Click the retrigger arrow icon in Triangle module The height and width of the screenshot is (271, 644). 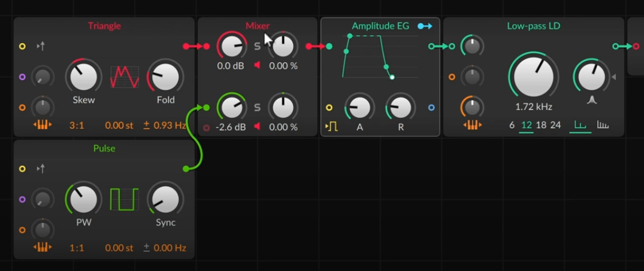pyautogui.click(x=41, y=46)
